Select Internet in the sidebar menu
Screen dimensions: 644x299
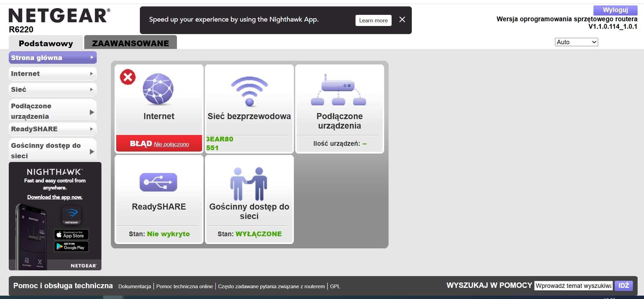tap(53, 74)
